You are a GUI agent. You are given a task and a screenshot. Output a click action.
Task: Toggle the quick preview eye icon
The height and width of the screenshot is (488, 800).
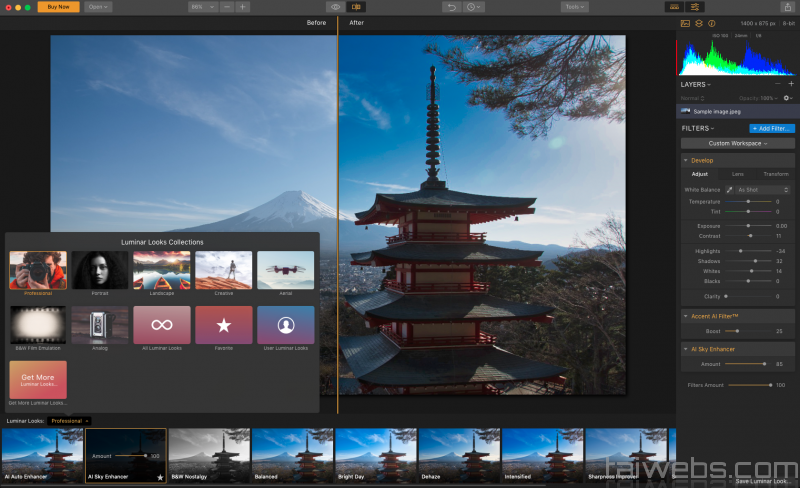coord(335,7)
